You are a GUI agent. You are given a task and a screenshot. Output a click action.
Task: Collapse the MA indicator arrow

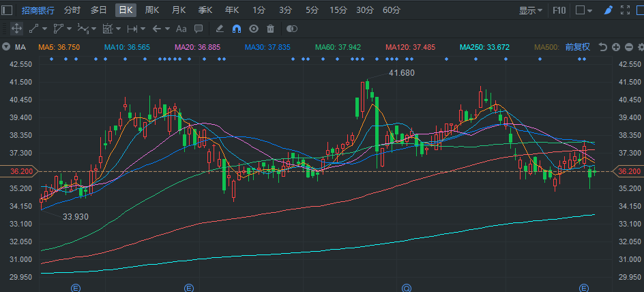(x=5, y=47)
